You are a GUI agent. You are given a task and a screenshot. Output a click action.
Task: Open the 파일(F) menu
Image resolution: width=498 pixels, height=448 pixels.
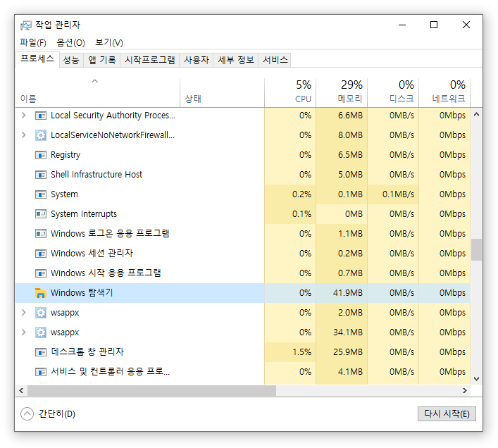click(32, 42)
